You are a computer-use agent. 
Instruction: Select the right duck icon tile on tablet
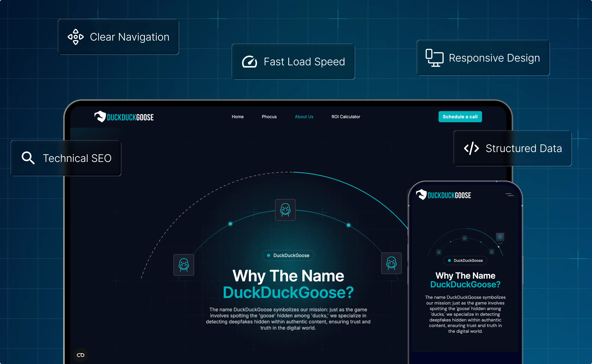click(391, 263)
